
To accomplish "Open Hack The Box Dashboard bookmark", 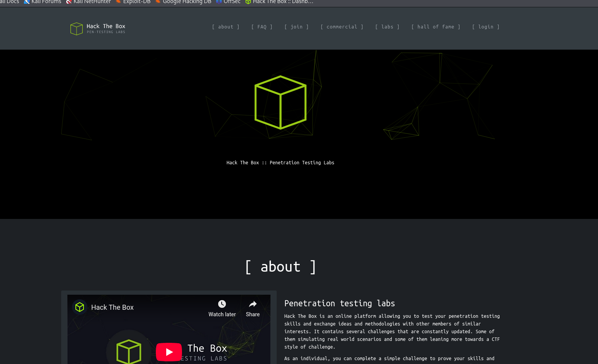I will tap(279, 2).
